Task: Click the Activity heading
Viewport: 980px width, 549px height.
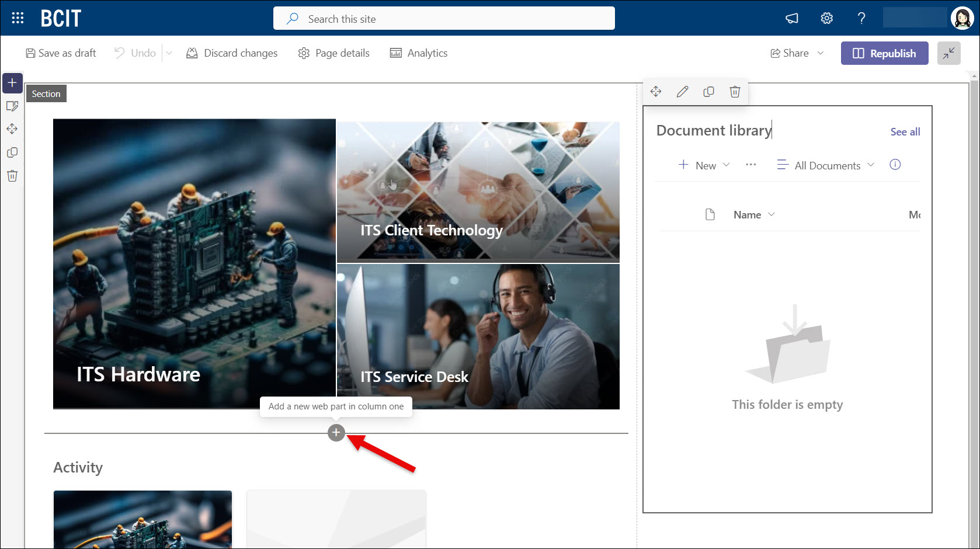Action: (x=78, y=467)
